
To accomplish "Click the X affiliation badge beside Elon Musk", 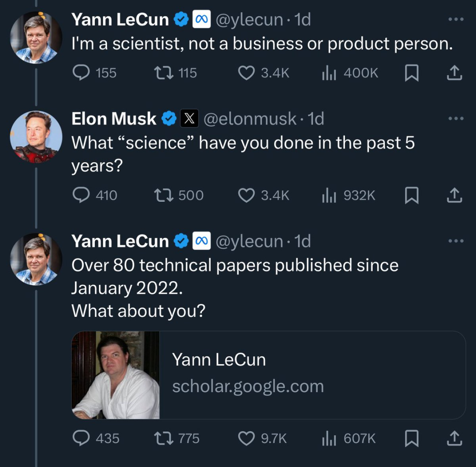I will [190, 119].
